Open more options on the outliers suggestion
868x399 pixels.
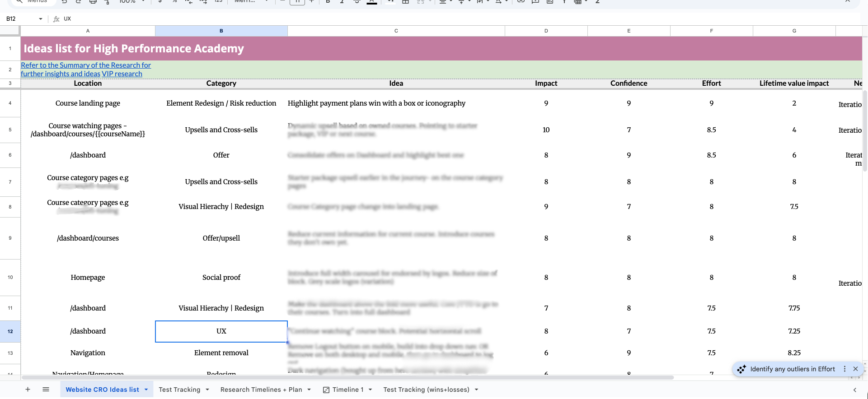pos(845,369)
